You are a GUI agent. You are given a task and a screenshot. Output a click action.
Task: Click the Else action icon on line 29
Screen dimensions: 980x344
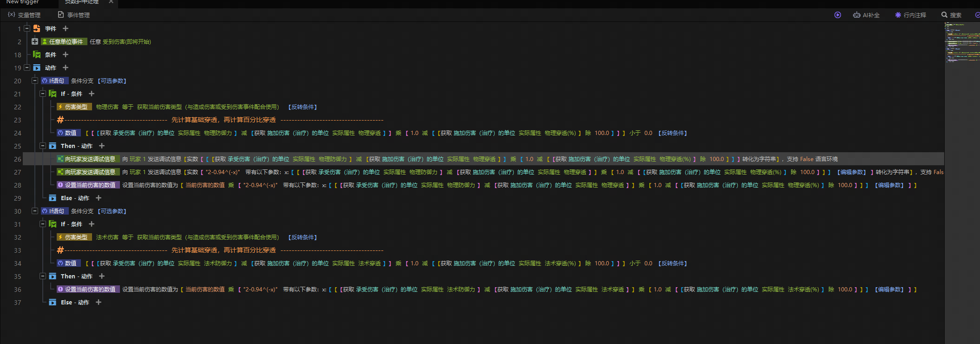(x=53, y=198)
